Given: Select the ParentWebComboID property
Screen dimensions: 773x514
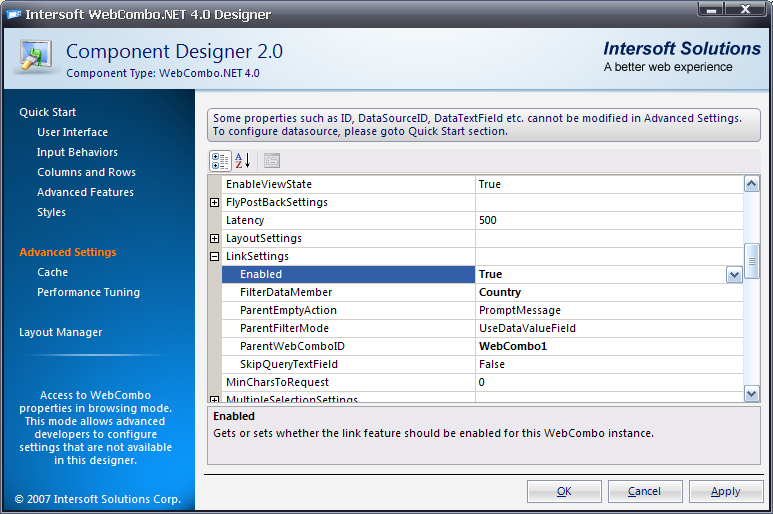Looking at the screenshot, I should point(348,346).
